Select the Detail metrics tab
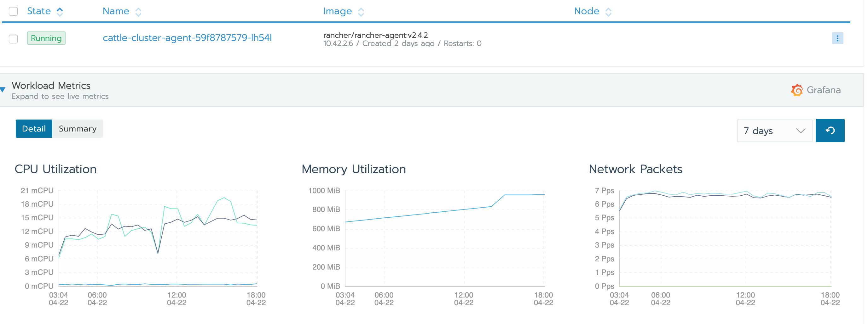 34,129
